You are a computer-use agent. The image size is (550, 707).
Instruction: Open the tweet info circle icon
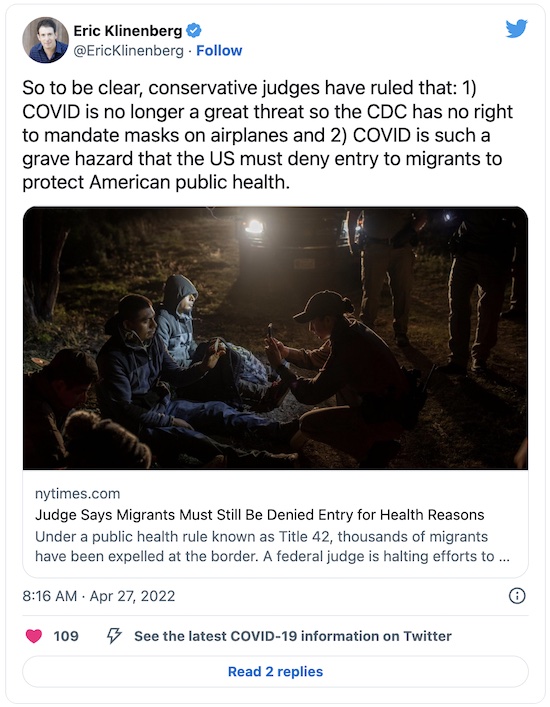[517, 596]
